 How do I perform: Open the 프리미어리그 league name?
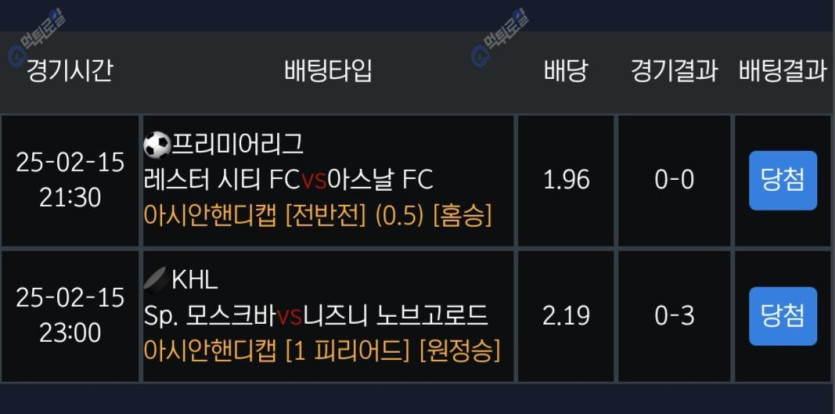[238, 146]
